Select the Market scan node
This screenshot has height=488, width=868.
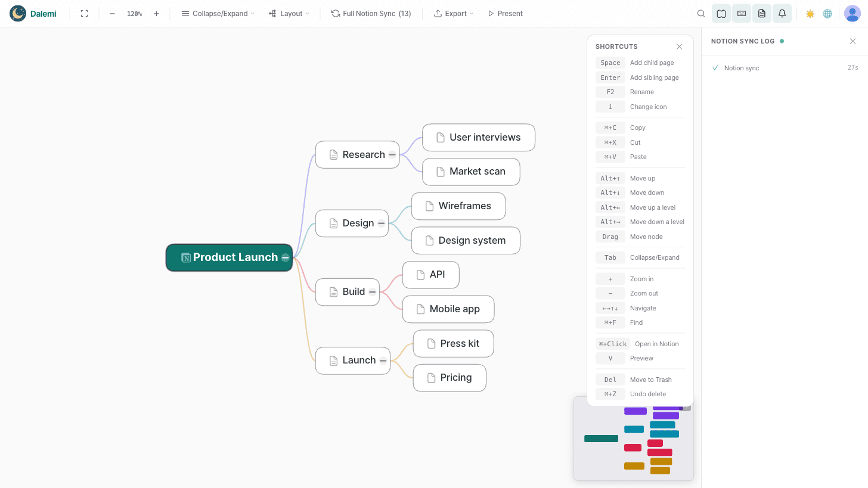(471, 172)
